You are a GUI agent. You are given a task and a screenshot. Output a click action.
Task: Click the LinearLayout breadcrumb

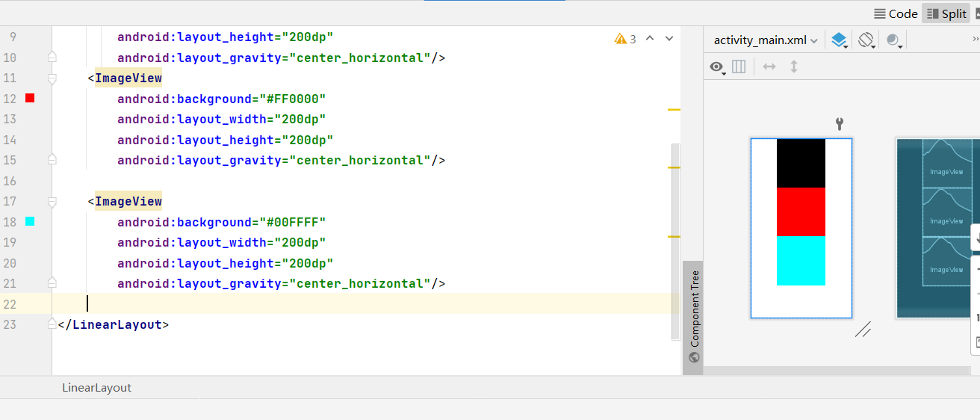(96, 387)
